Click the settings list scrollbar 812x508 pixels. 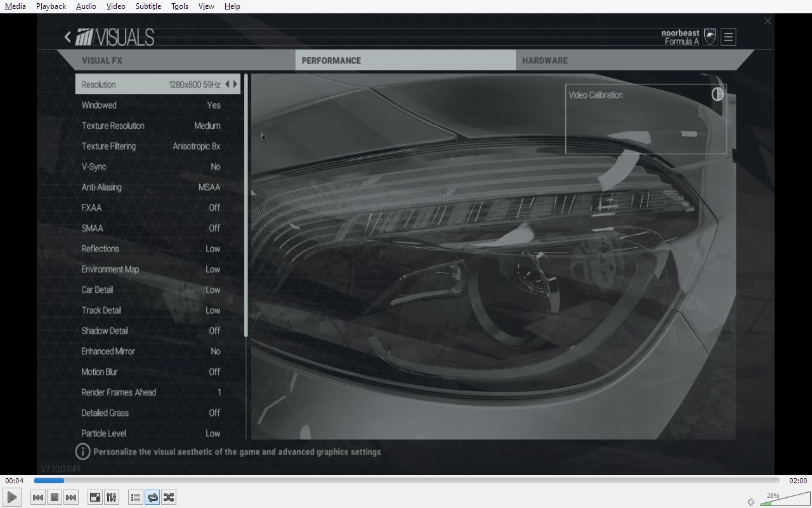click(x=246, y=206)
